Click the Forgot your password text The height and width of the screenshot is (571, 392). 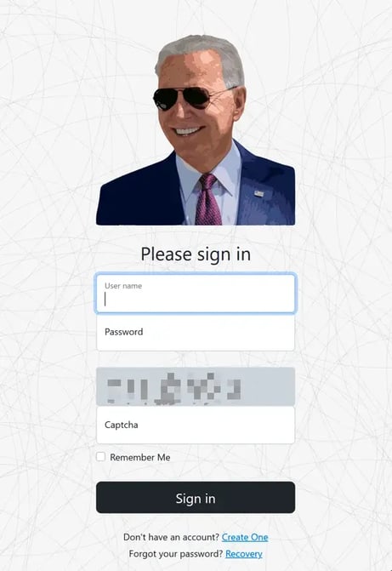pyautogui.click(x=176, y=554)
